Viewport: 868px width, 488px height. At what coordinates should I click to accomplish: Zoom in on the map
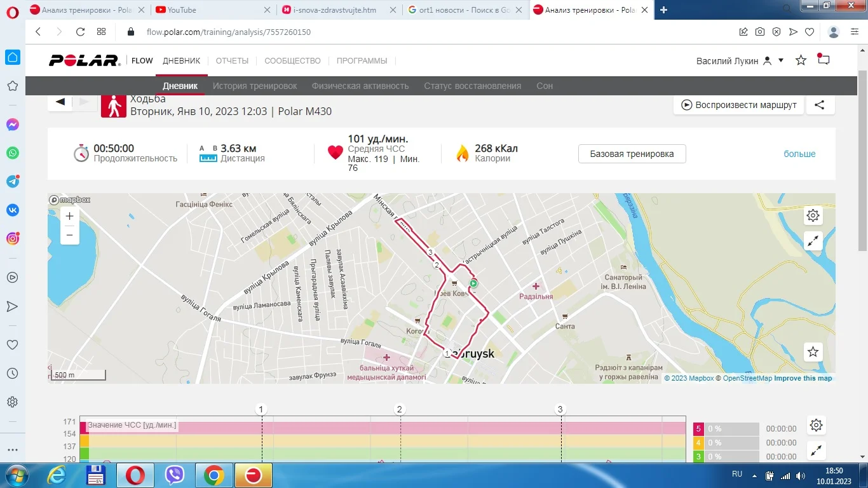click(x=69, y=216)
